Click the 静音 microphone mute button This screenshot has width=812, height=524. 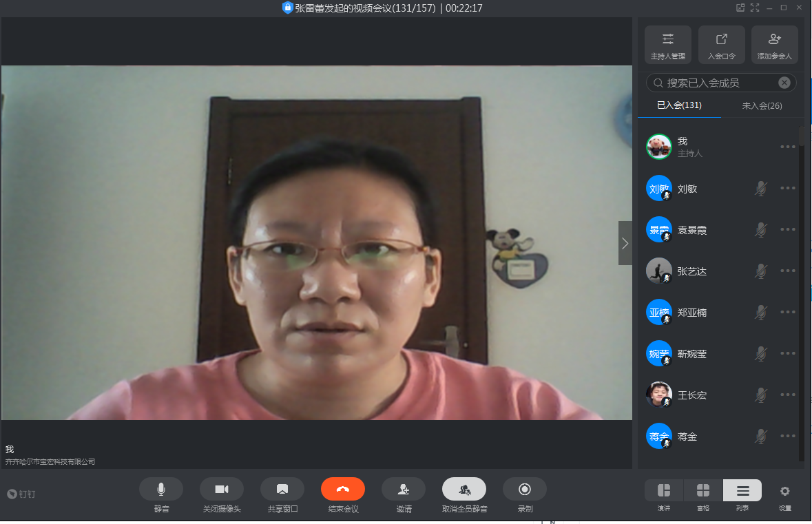click(160, 489)
